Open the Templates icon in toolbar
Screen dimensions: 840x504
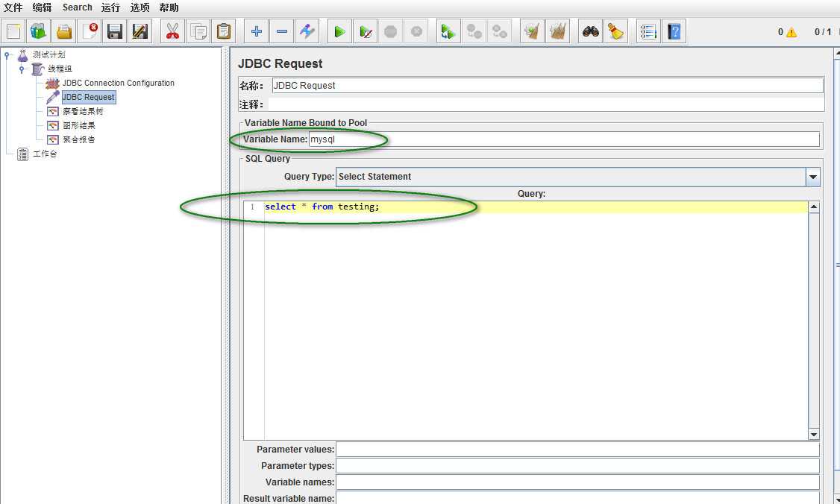pos(38,31)
